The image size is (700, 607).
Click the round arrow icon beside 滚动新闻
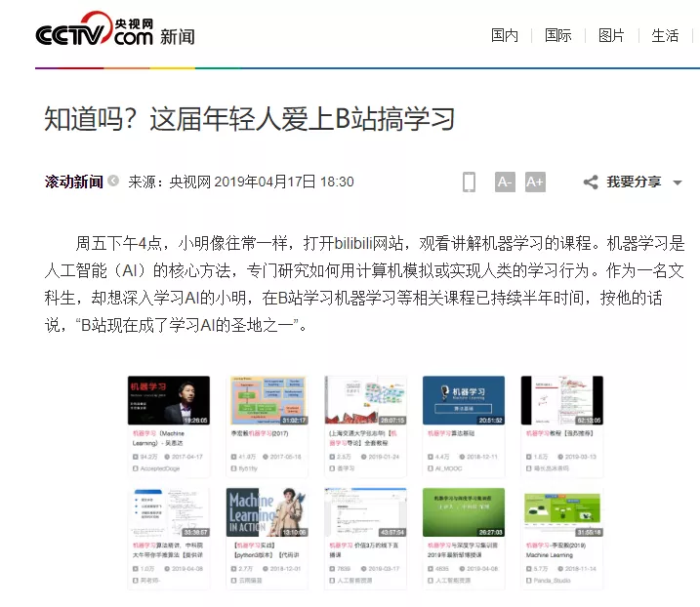114,181
